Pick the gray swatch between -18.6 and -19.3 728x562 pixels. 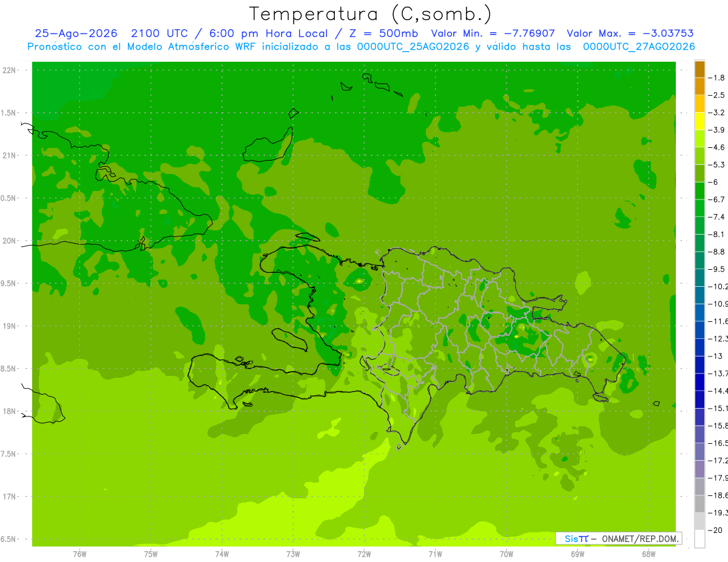(x=700, y=504)
